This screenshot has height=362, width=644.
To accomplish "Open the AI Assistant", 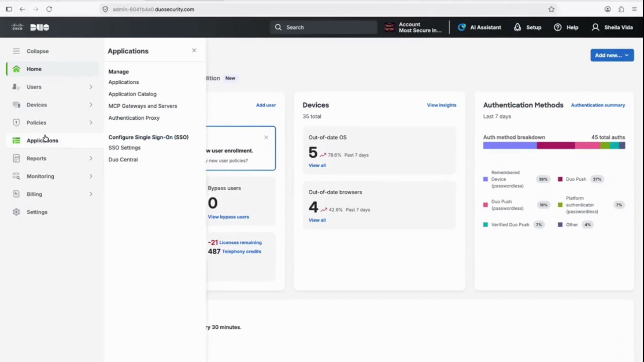I will (x=479, y=27).
